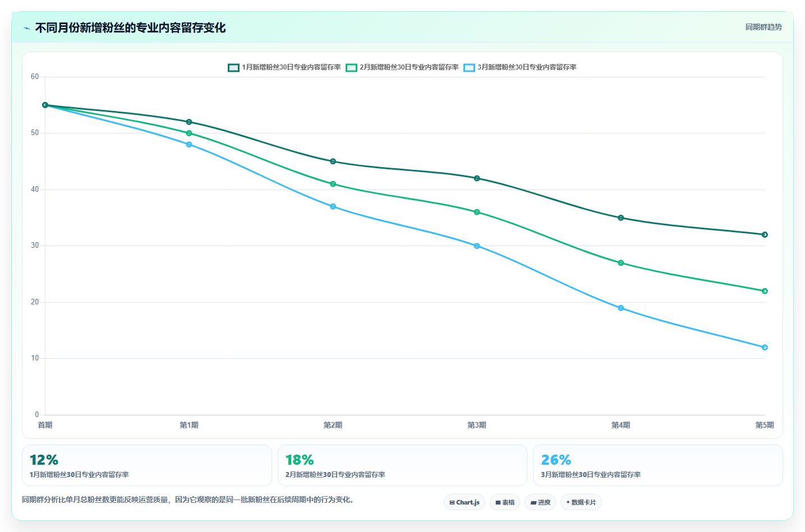Click the y-axis value 30
This screenshot has height=532, width=805.
tap(35, 246)
